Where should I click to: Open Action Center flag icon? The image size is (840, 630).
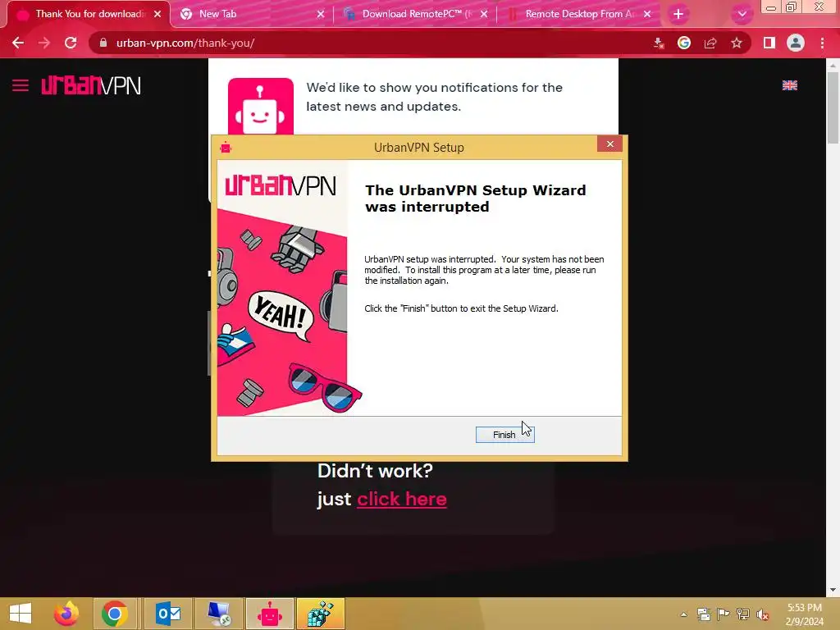[724, 614]
